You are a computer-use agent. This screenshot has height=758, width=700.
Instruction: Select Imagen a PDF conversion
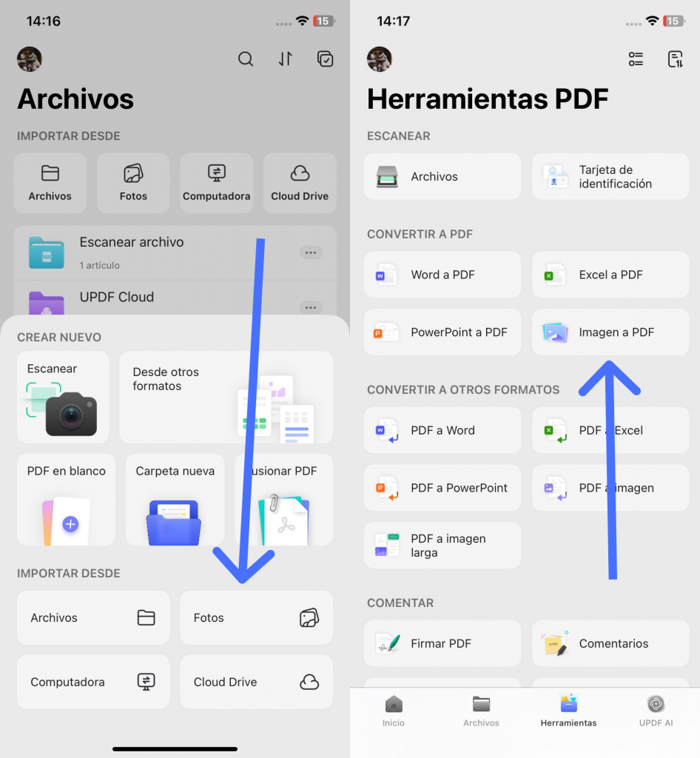pos(610,332)
